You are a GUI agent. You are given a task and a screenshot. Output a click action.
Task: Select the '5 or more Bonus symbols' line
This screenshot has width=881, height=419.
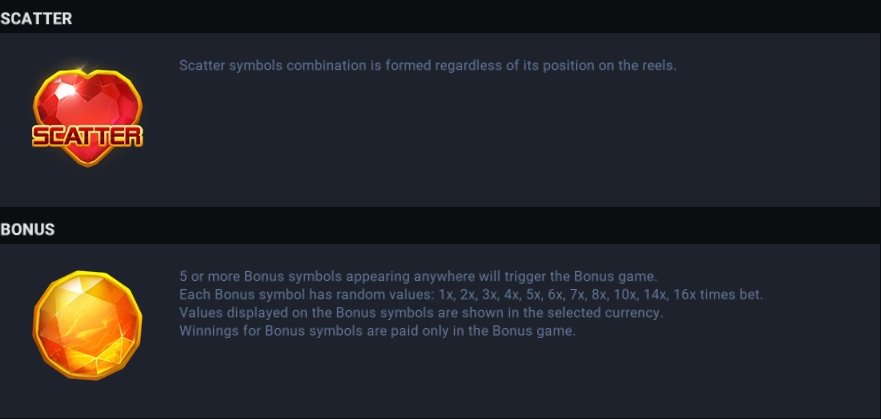[418, 276]
